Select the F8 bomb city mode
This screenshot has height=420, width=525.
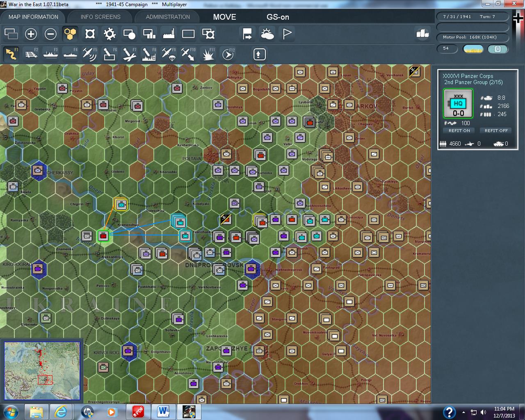[x=149, y=54]
